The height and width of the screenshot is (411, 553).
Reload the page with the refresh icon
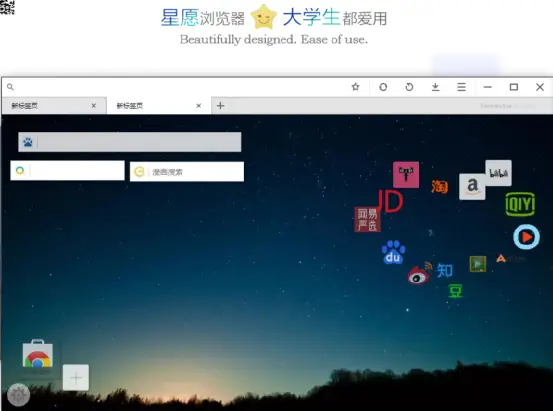tap(409, 87)
